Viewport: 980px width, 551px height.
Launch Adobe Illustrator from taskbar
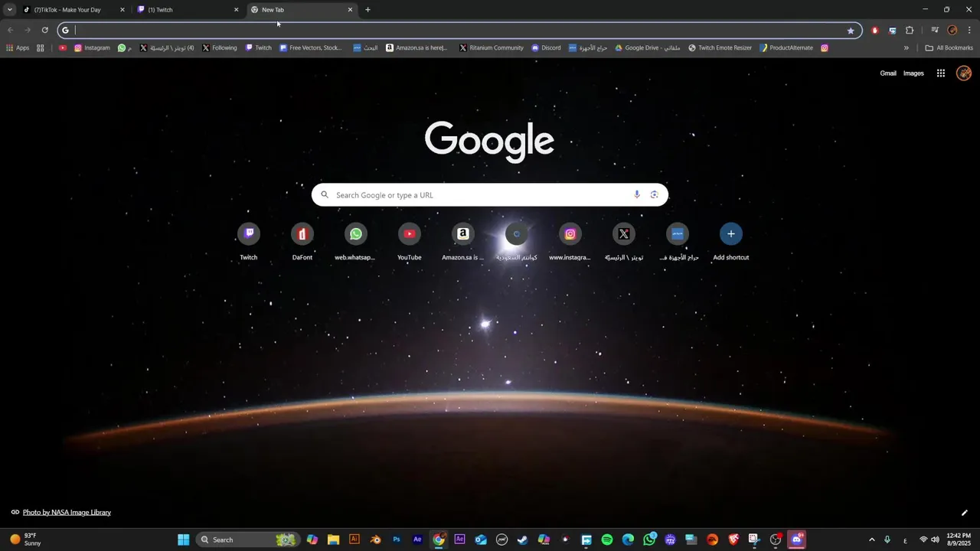click(354, 540)
